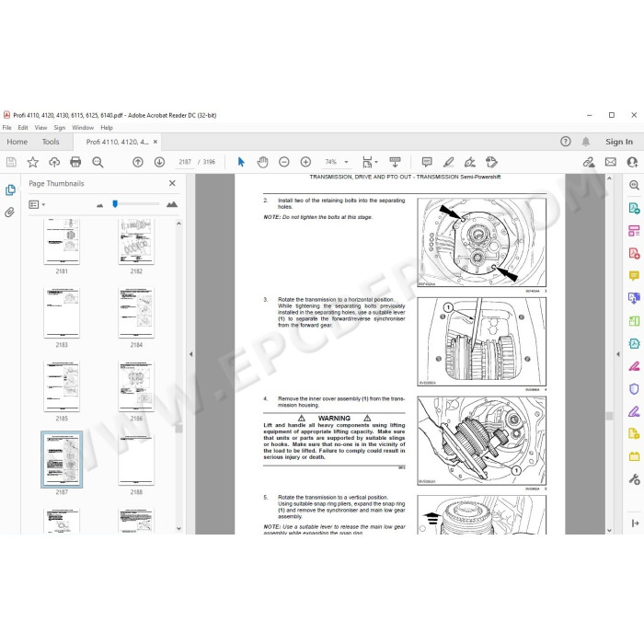Open the Sign menu

click(60, 128)
